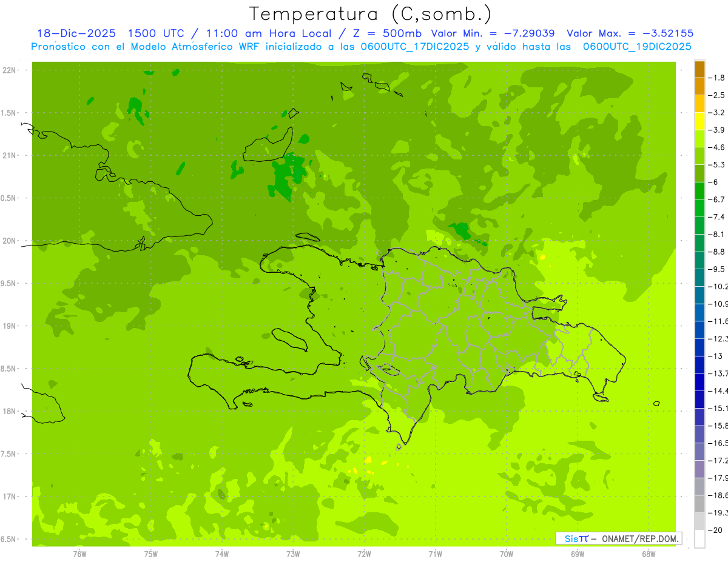Click the "-3.9" color bar label

717,130
